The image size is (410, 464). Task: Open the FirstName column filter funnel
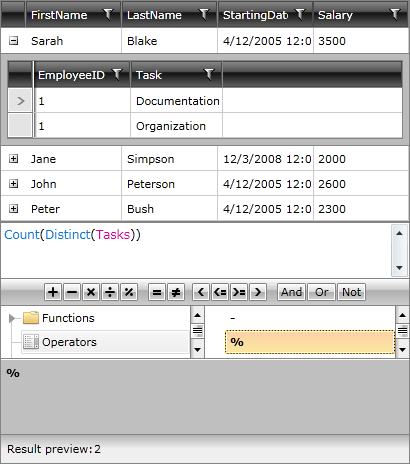tap(108, 14)
